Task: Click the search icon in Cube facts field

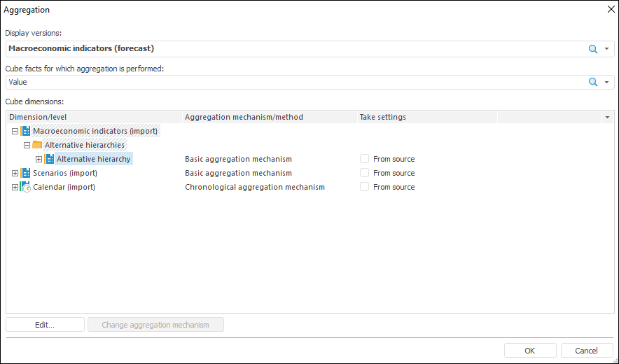Action: (x=593, y=83)
